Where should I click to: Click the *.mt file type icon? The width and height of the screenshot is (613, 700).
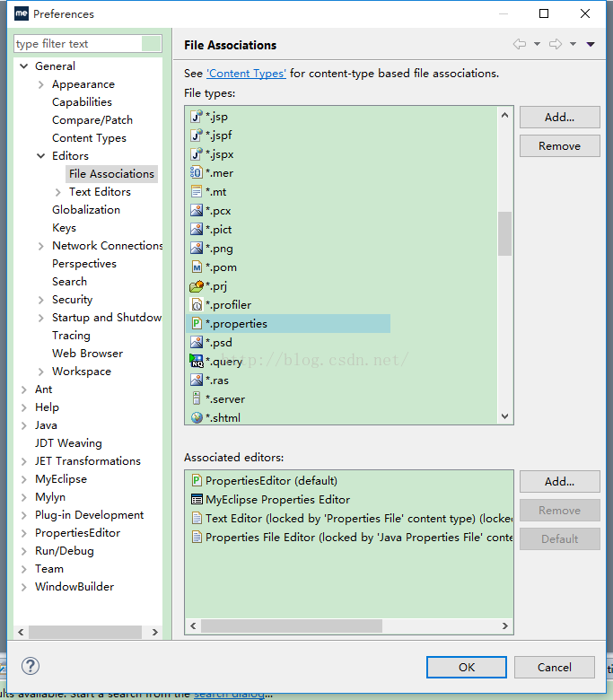(197, 191)
